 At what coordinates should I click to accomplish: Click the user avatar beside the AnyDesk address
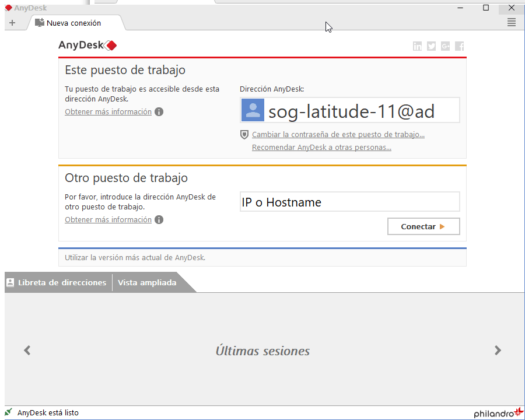(x=253, y=110)
